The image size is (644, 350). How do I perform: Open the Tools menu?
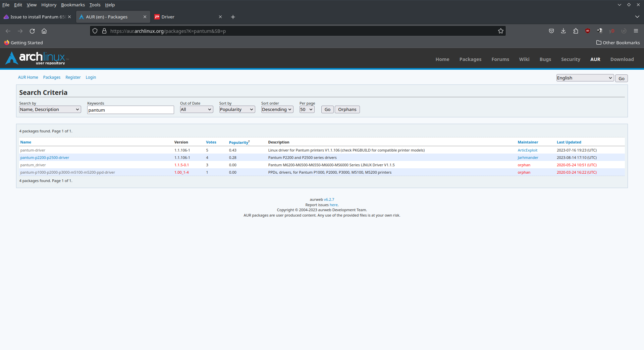pyautogui.click(x=95, y=5)
